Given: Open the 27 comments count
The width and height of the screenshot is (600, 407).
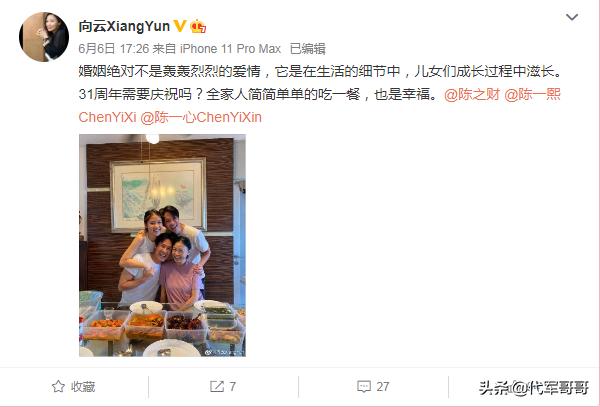Looking at the screenshot, I should (x=383, y=387).
